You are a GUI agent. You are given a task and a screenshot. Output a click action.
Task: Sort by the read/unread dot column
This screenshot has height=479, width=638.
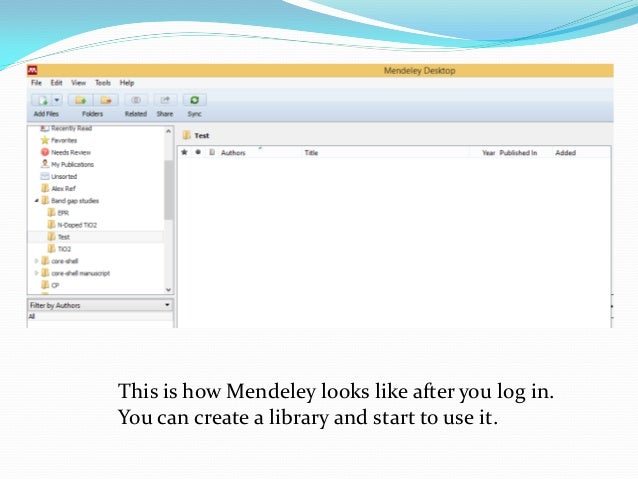click(x=198, y=152)
